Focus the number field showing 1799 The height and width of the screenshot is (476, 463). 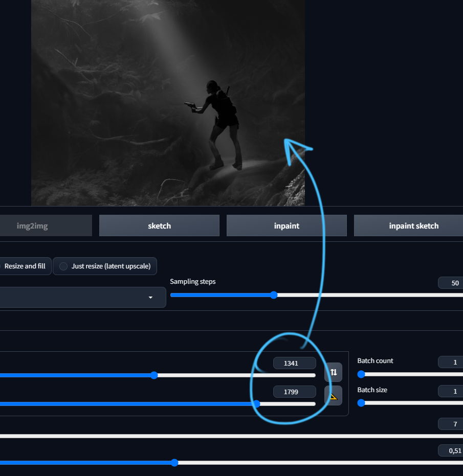click(x=294, y=392)
